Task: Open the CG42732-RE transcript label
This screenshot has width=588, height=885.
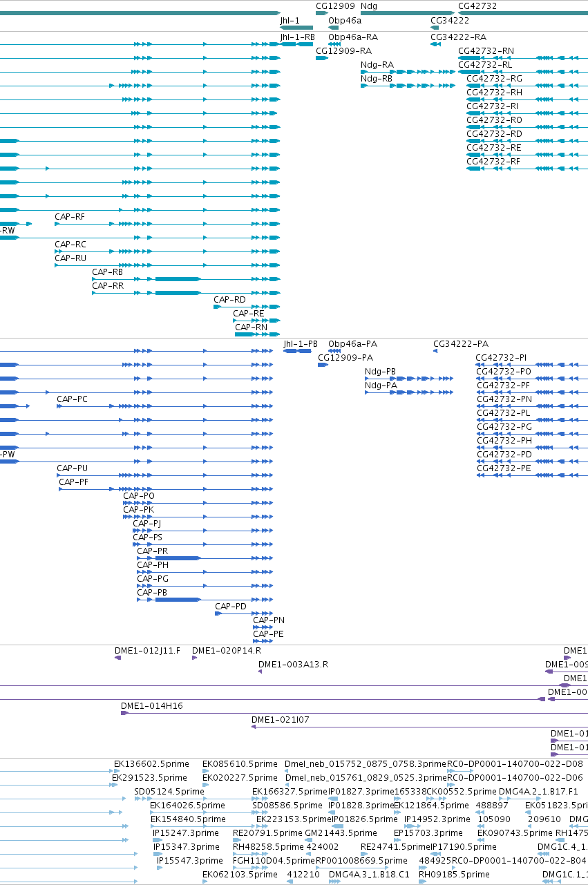Action: [493, 148]
